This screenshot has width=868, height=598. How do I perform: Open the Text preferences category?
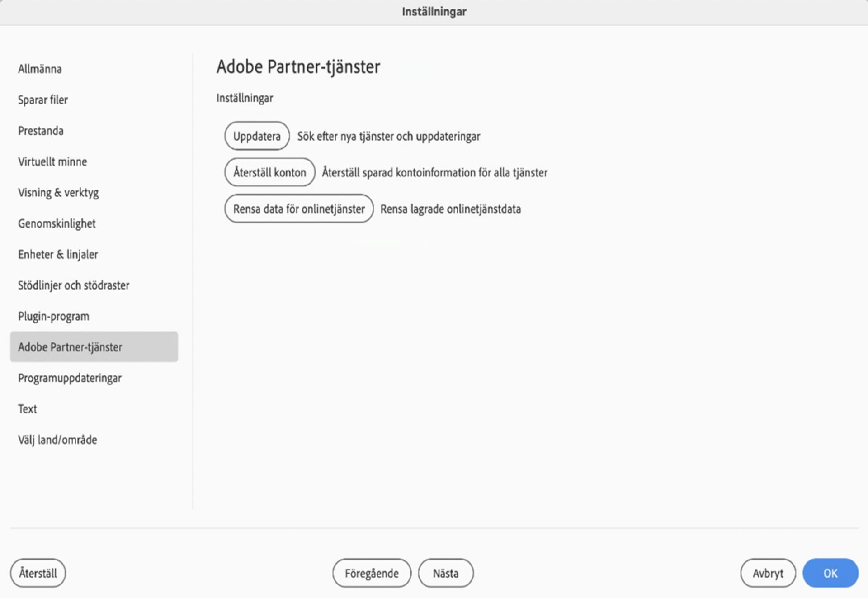coord(28,409)
